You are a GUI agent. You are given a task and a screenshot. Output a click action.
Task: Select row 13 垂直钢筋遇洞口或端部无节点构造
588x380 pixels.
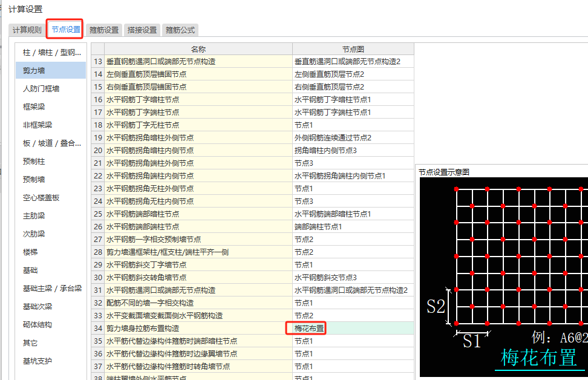(253, 62)
